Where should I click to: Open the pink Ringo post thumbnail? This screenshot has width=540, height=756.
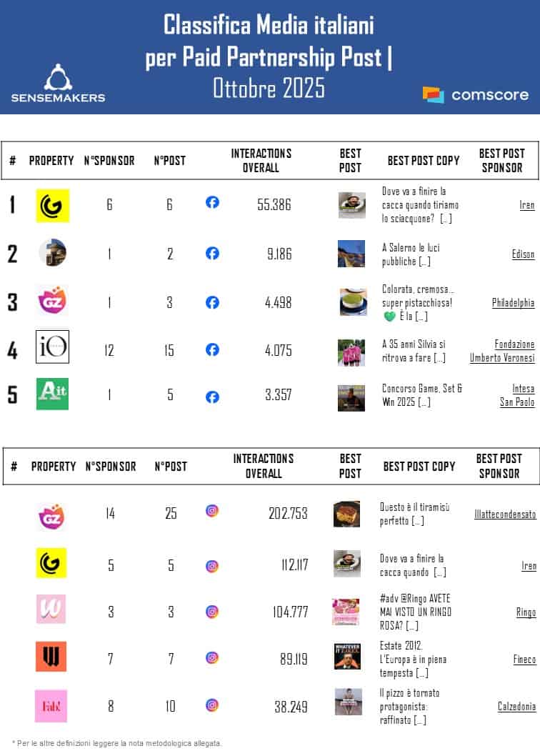pos(346,611)
